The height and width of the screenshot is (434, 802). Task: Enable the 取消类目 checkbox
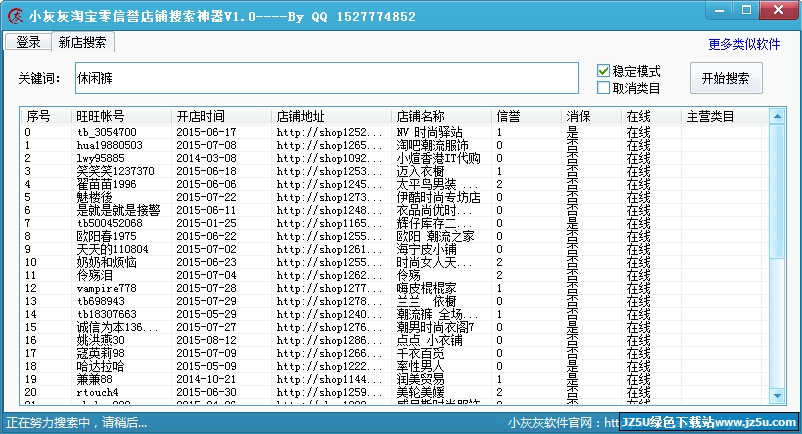coord(604,88)
